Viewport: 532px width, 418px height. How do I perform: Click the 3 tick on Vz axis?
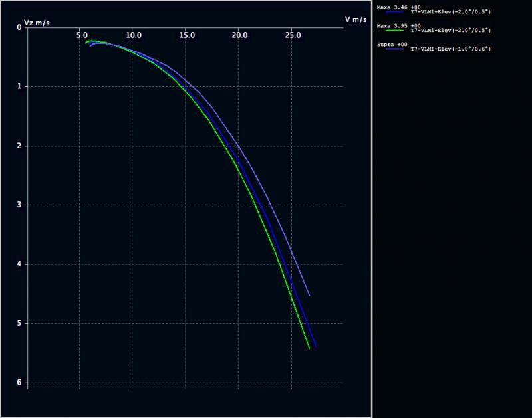(19, 205)
